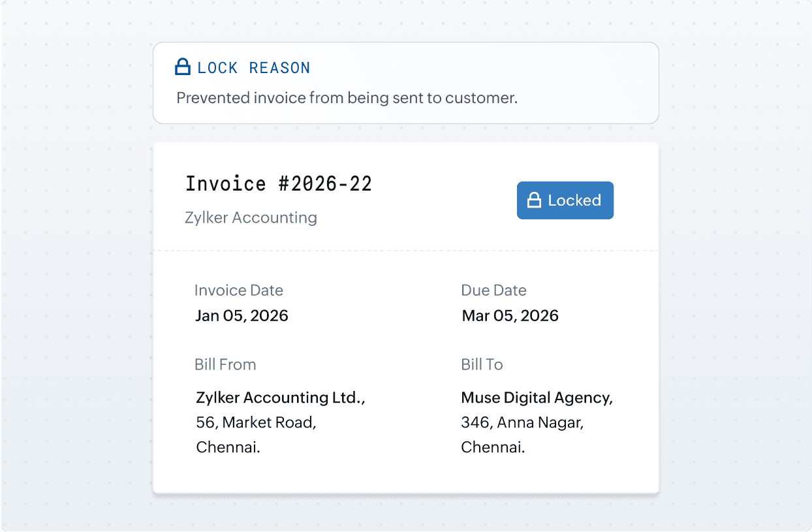Image resolution: width=812 pixels, height=532 pixels.
Task: Click Chennai under the Bill From address
Action: tap(228, 447)
